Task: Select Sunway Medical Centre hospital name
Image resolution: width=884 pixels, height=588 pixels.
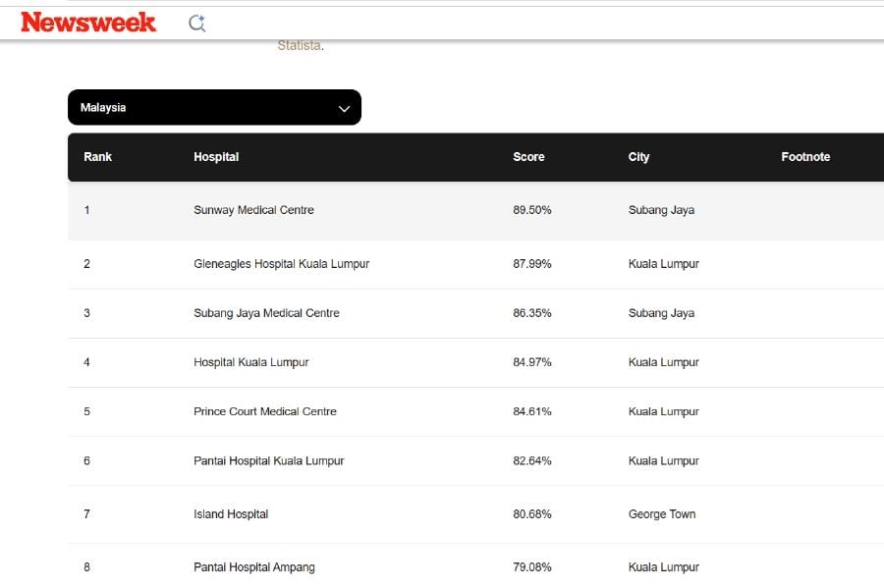Action: pos(253,209)
